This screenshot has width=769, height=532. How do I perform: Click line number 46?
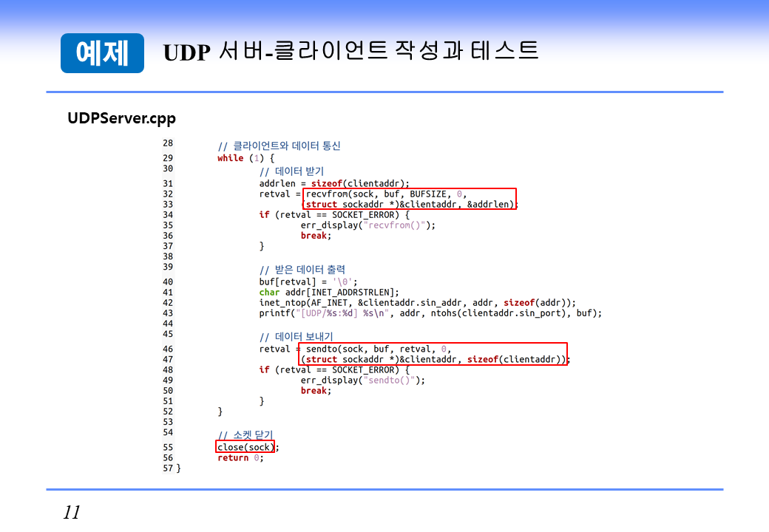pyautogui.click(x=168, y=349)
